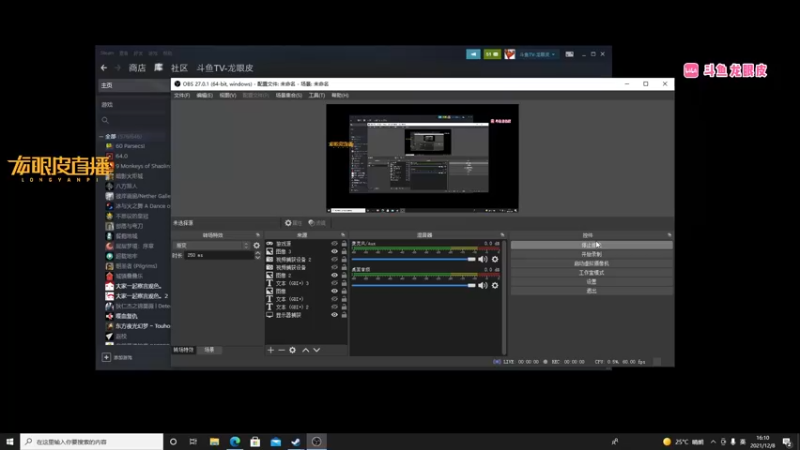The height and width of the screenshot is (450, 800).
Task: Open the 编辑(E) menu in OBS
Action: [x=204, y=95]
